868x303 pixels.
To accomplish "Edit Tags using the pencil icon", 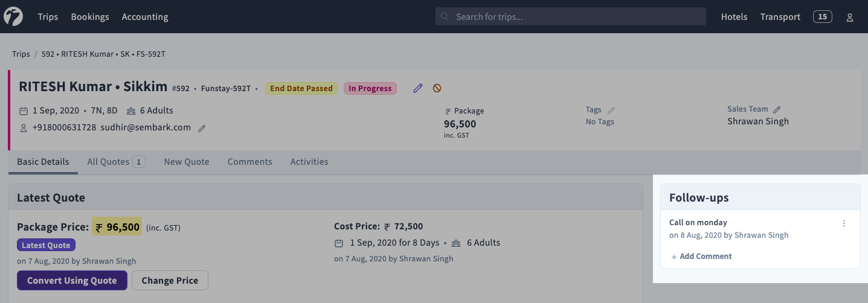I will coord(611,110).
